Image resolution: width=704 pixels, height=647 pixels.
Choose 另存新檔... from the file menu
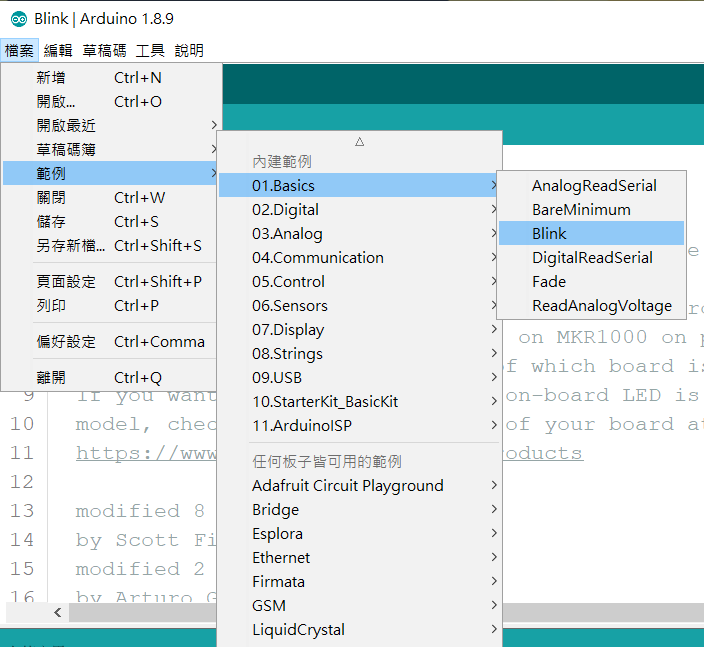tap(110, 246)
